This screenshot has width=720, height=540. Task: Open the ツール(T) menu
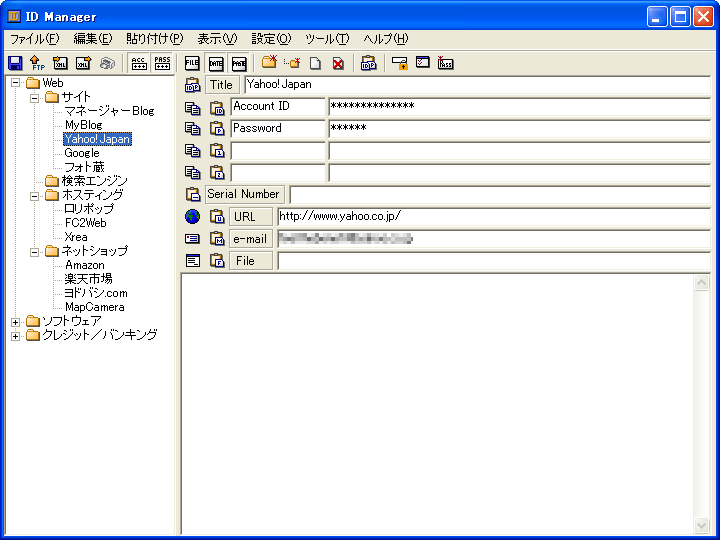[327, 39]
